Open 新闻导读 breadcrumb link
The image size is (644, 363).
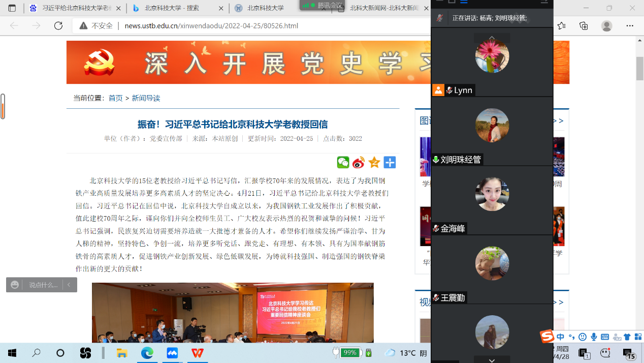point(146,98)
